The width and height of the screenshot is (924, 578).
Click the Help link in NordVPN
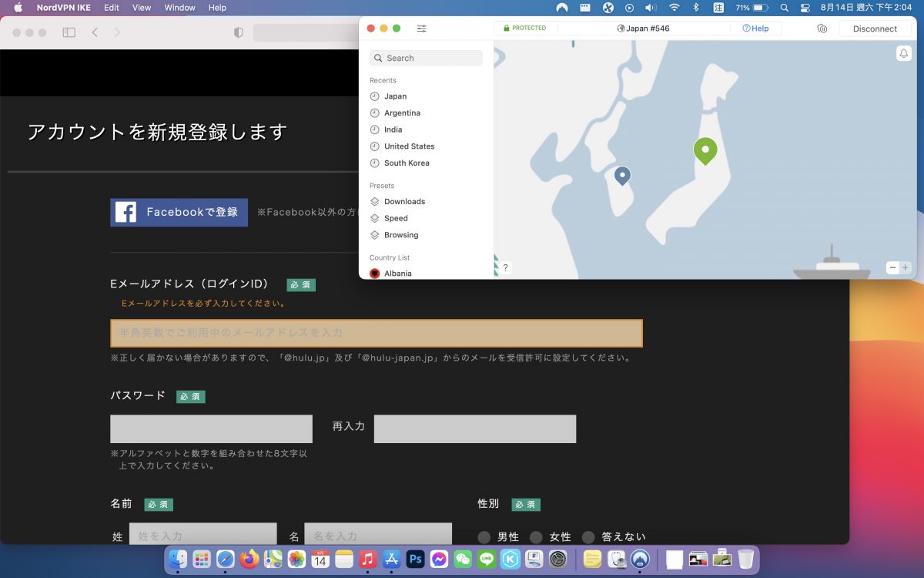(755, 29)
